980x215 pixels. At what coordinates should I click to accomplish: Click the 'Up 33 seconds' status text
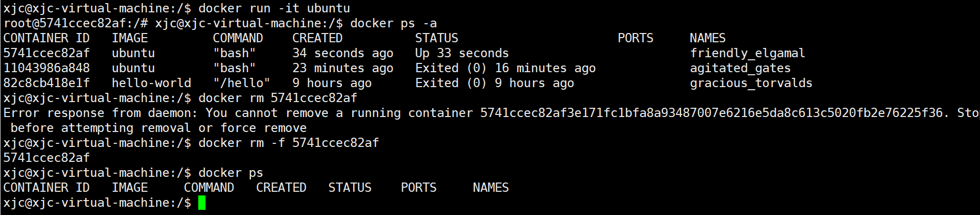(462, 53)
